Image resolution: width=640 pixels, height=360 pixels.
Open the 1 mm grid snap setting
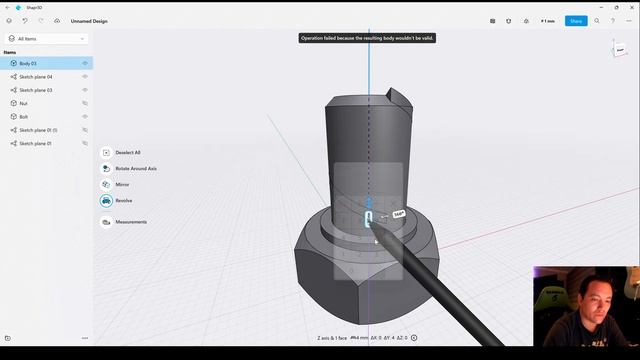coord(548,21)
